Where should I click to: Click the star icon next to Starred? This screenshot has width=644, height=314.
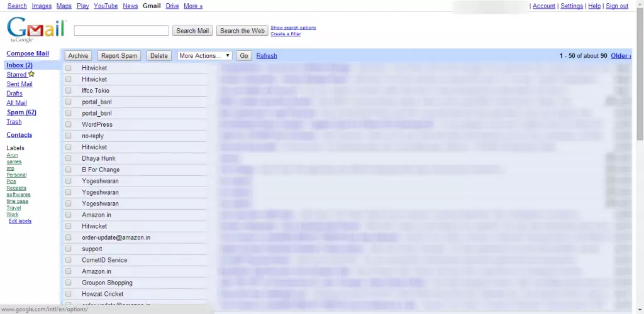[x=31, y=74]
